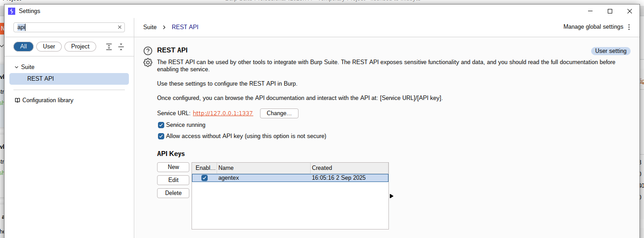Open the http://127.0.0.1:1337 service link
This screenshot has width=644, height=238.
(x=223, y=113)
